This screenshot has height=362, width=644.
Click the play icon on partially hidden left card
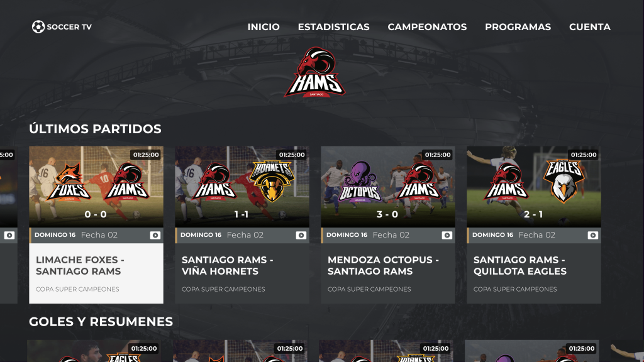click(x=9, y=235)
